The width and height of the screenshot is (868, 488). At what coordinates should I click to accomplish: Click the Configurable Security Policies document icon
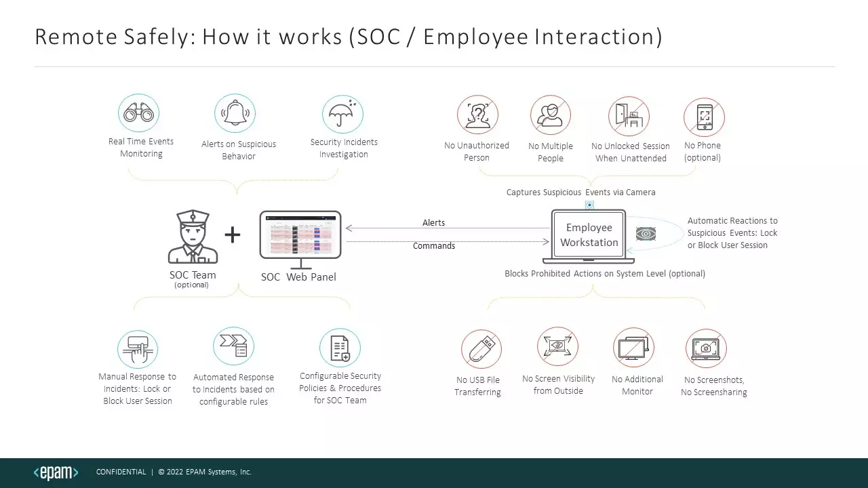coord(340,348)
